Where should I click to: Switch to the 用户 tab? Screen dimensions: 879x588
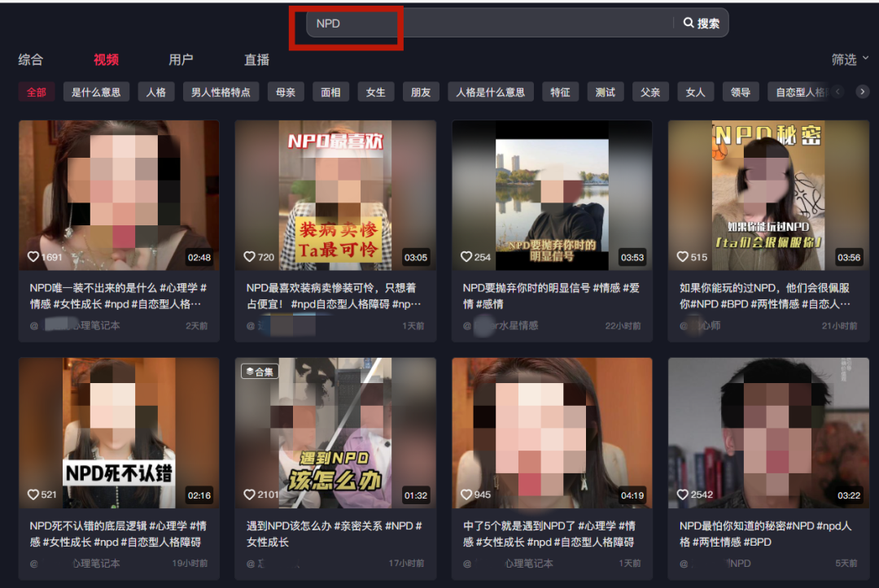pyautogui.click(x=181, y=59)
